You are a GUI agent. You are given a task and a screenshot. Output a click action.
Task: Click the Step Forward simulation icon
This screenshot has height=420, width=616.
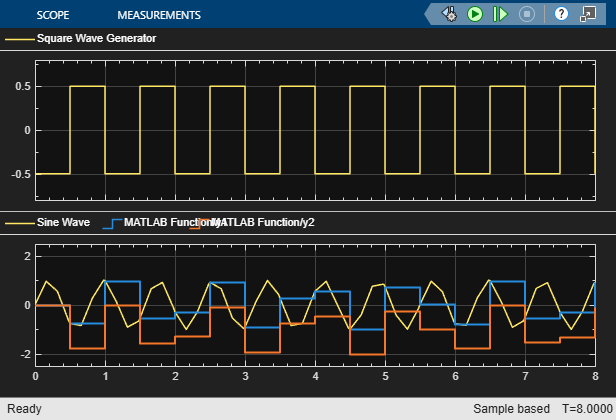pos(500,15)
